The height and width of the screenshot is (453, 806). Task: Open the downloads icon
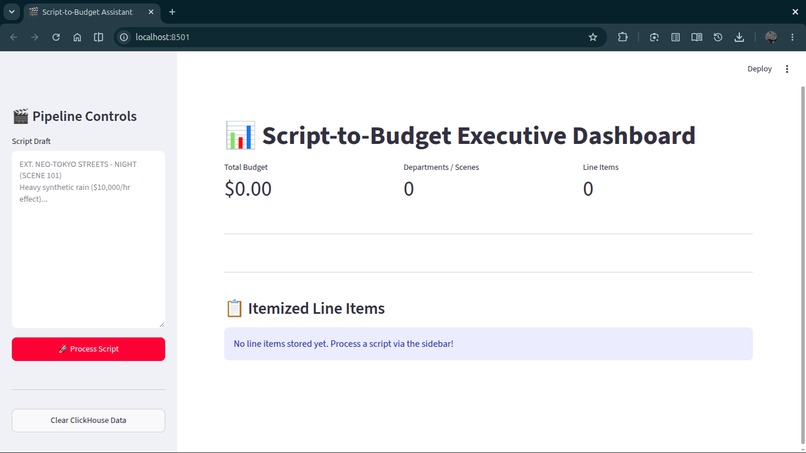point(739,37)
